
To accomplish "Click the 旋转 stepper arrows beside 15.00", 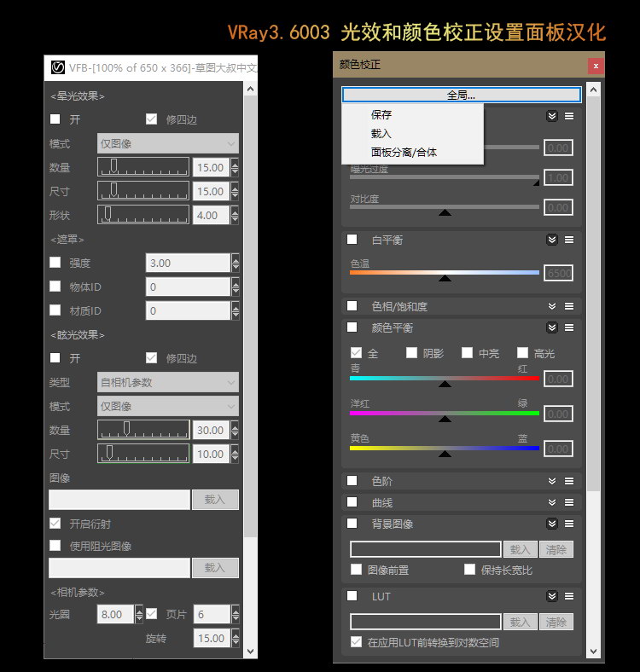I will tap(235, 638).
